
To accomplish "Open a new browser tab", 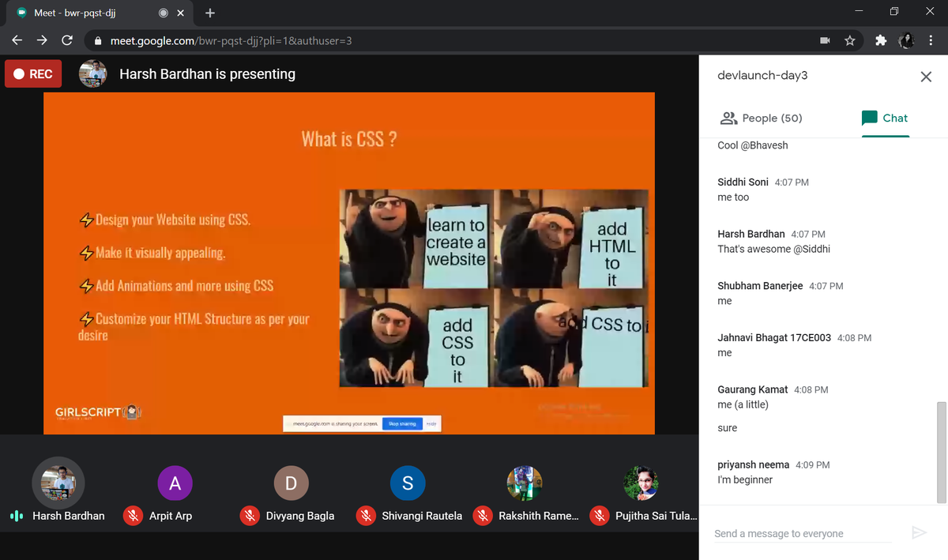I will coord(210,13).
